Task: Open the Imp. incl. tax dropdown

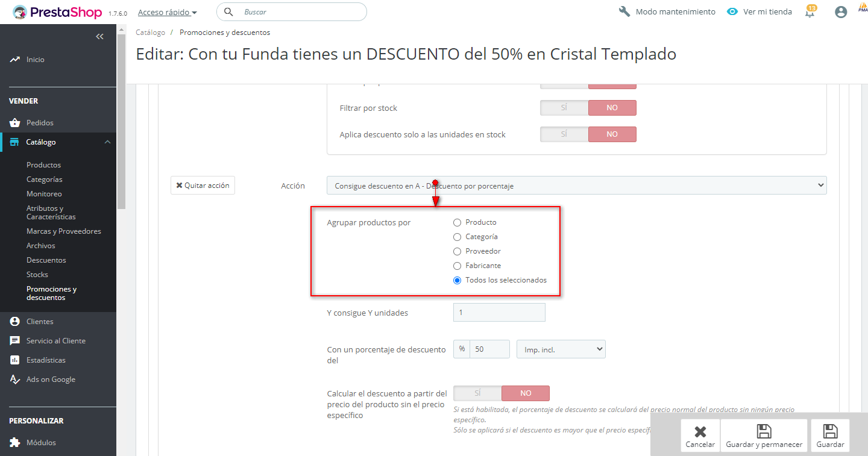Action: [561, 349]
